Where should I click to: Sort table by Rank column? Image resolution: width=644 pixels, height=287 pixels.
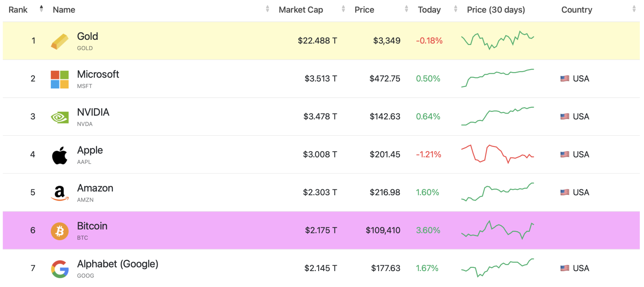(41, 9)
